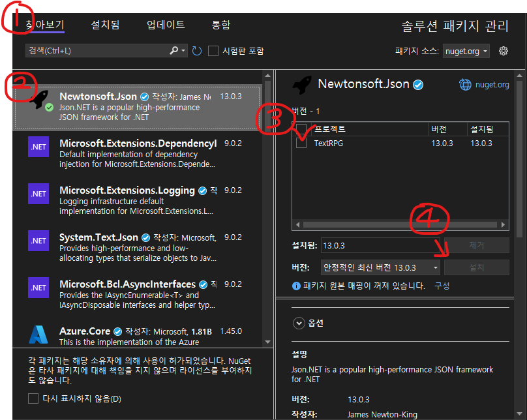Click verified badge of Azure.Core
The width and height of the screenshot is (527, 420).
(117, 332)
